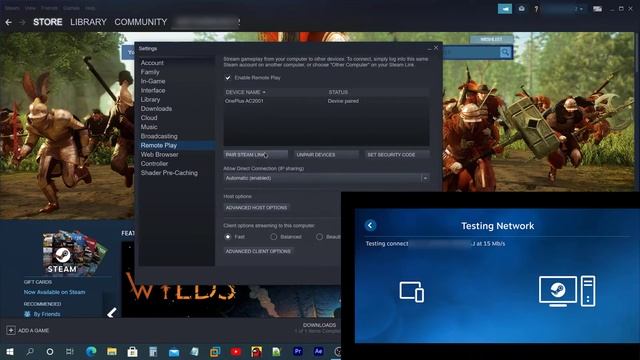Open the Store tab
This screenshot has width=640, height=360.
click(x=48, y=22)
